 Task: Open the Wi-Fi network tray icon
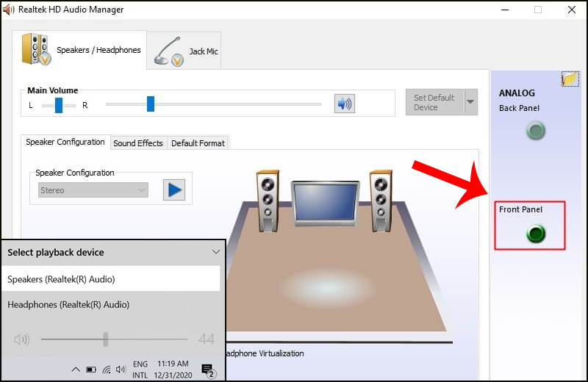tap(107, 370)
